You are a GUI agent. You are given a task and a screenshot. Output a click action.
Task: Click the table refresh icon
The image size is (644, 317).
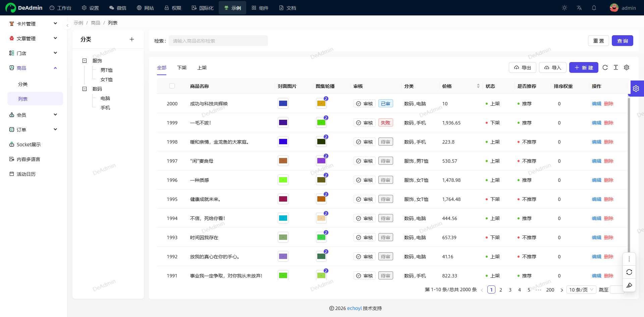click(605, 67)
